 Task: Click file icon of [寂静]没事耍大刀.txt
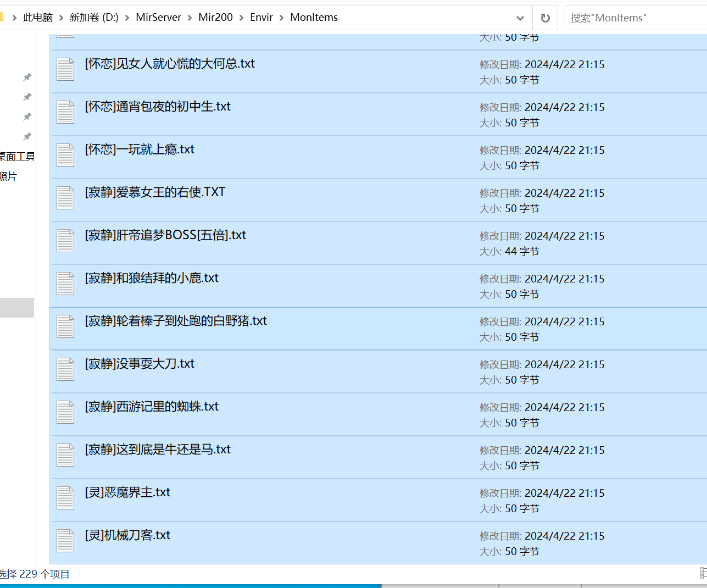coord(65,369)
